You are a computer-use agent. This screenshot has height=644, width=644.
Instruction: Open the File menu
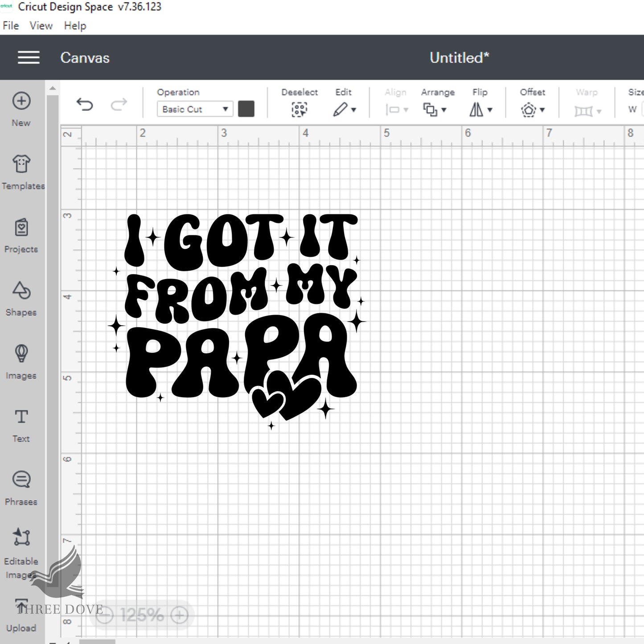(11, 26)
